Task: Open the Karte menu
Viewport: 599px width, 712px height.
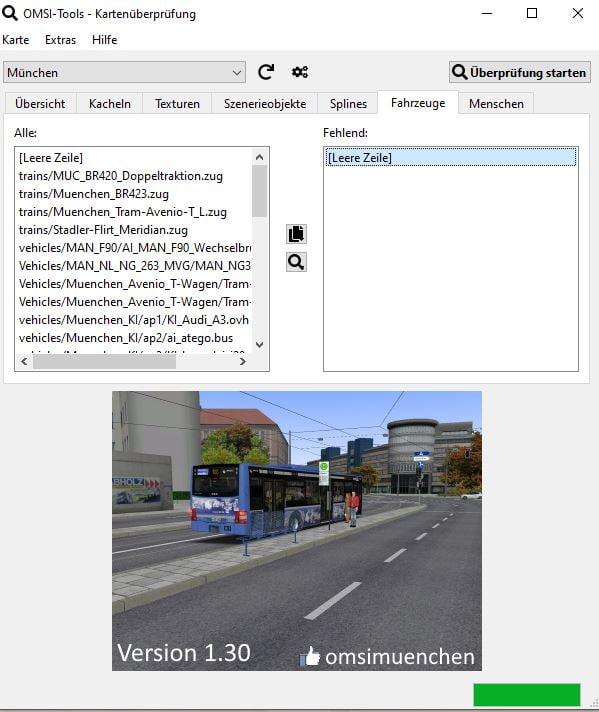Action: tap(15, 40)
